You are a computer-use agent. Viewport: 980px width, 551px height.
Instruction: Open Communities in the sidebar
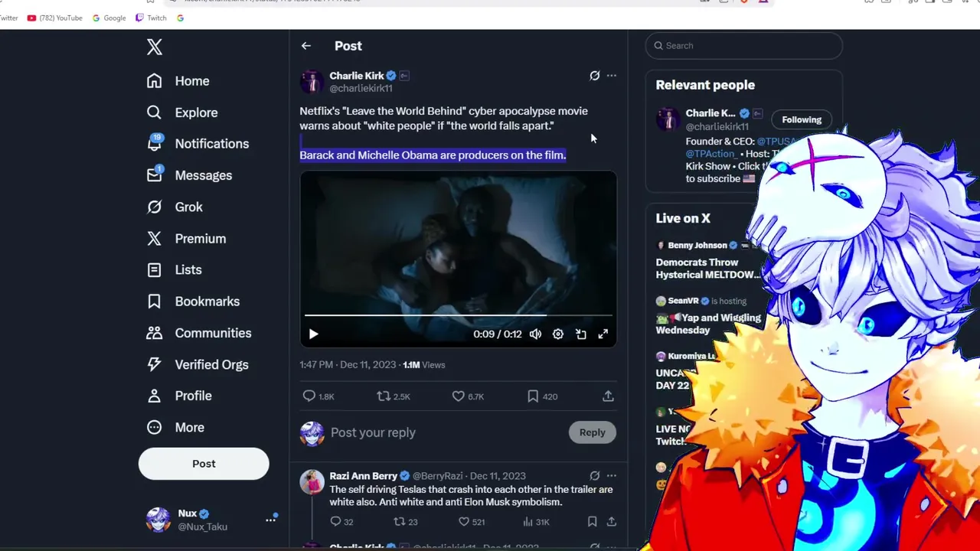[x=199, y=333]
